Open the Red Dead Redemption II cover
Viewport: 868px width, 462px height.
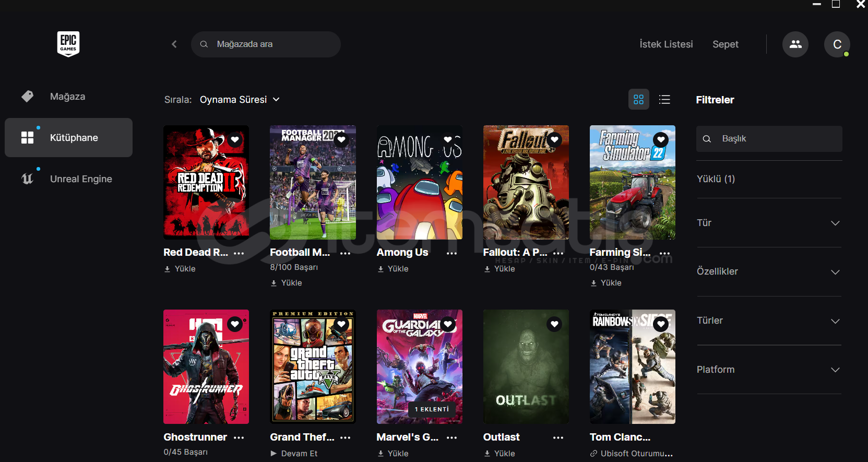[206, 182]
